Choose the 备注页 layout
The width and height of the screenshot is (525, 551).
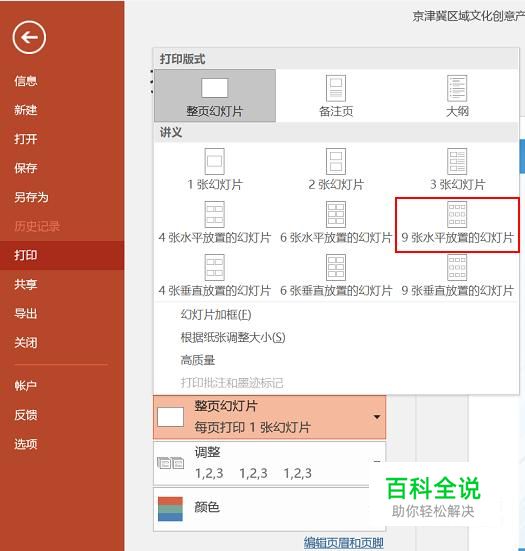point(336,96)
